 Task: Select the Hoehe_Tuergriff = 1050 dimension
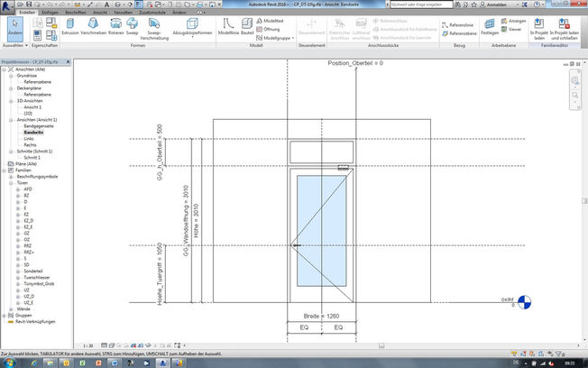(x=160, y=274)
